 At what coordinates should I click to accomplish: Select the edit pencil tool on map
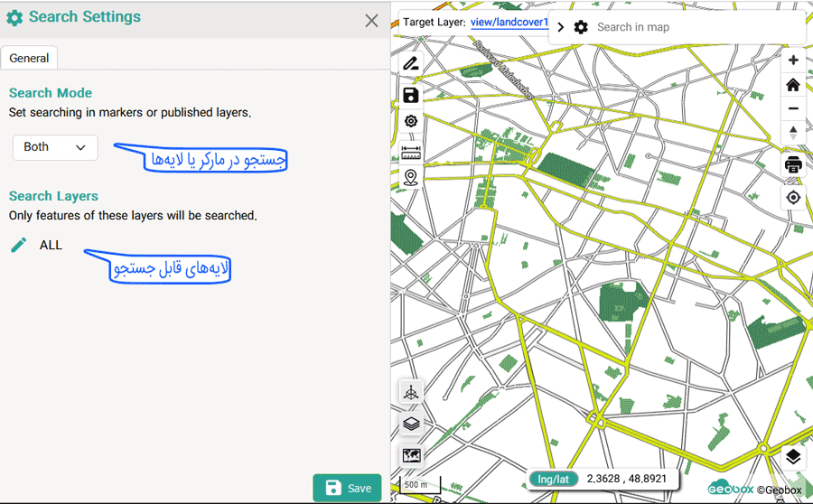[x=411, y=64]
